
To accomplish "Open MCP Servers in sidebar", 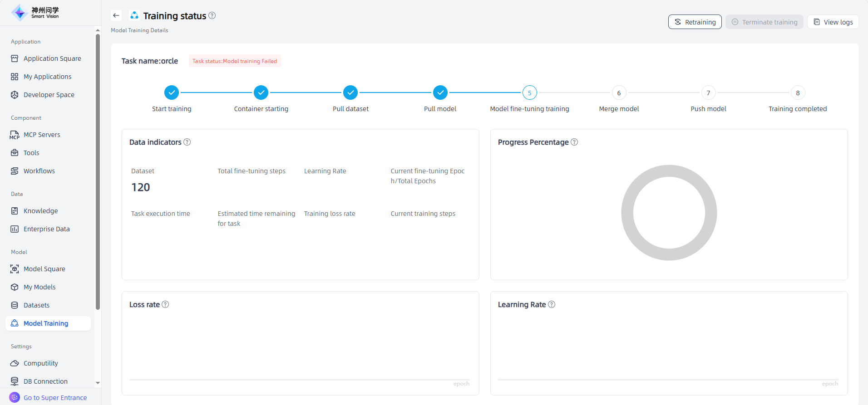I will 42,135.
